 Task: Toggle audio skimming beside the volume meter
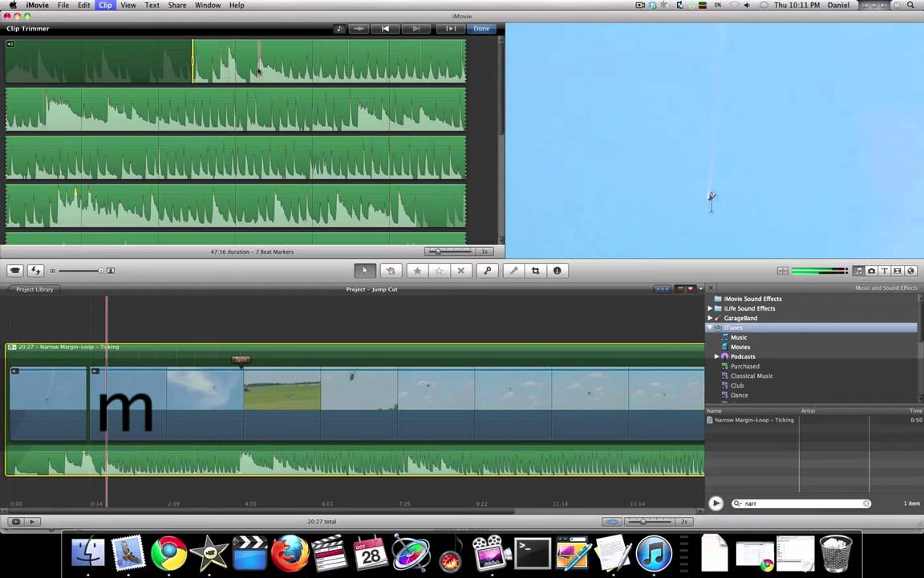(x=783, y=271)
